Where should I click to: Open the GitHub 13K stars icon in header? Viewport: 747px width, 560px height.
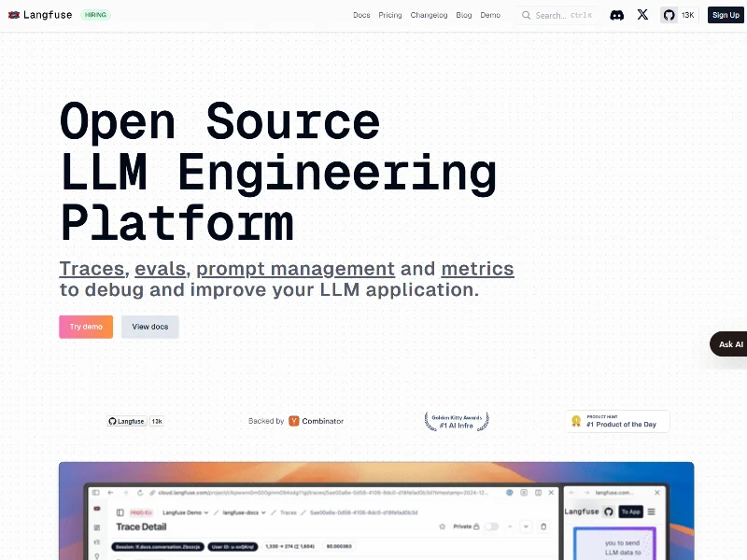[680, 15]
